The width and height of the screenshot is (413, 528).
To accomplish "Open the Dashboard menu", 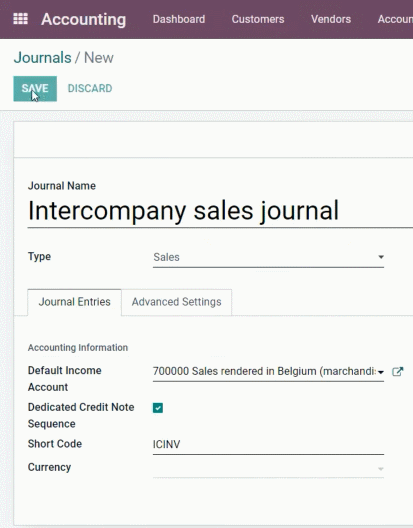I will tap(179, 19).
